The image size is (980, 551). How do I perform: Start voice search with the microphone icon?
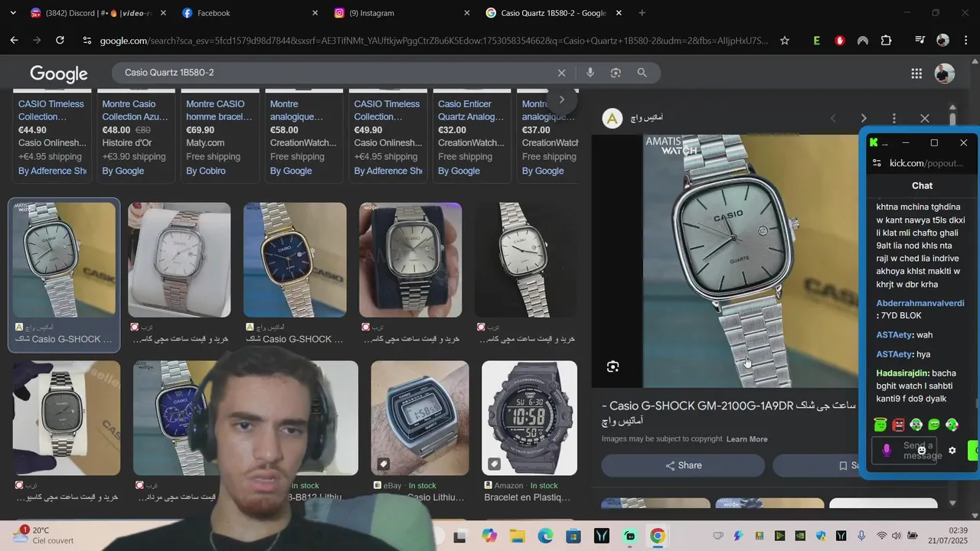(590, 73)
